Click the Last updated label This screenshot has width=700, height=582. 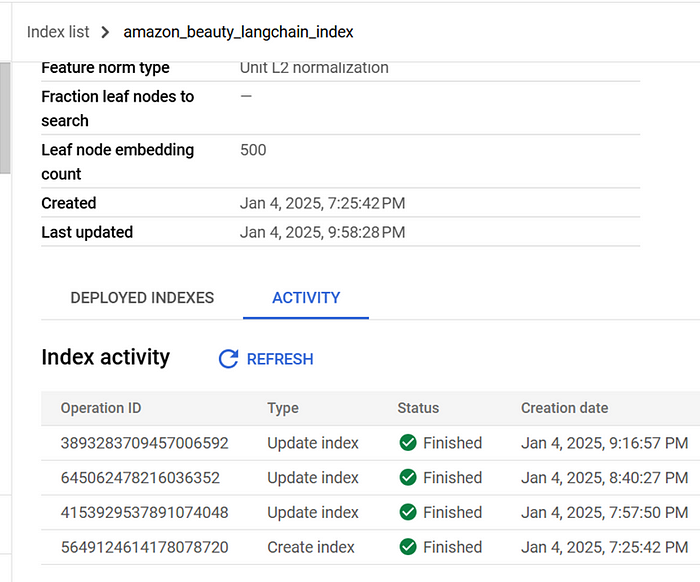(x=87, y=232)
